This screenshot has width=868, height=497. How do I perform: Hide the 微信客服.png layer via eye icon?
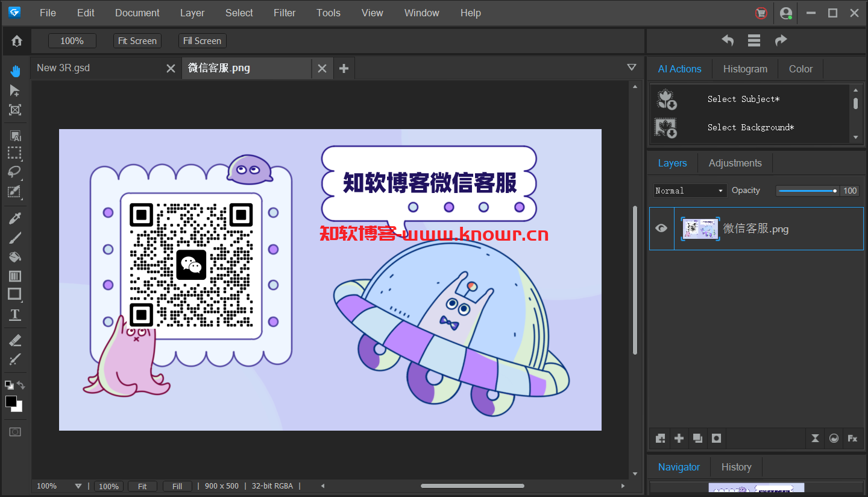tap(661, 228)
